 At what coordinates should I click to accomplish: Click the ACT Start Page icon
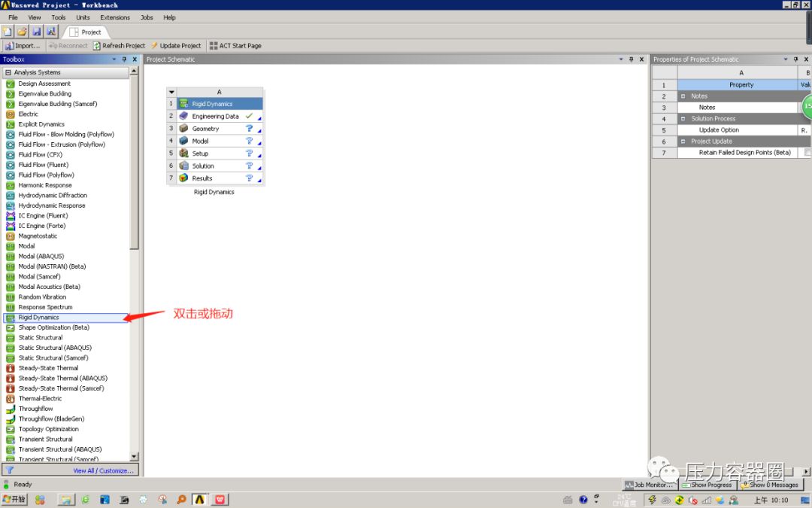tap(235, 45)
